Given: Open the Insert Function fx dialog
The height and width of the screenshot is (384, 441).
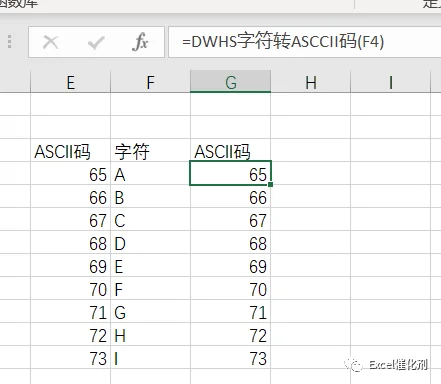Looking at the screenshot, I should pyautogui.click(x=140, y=42).
